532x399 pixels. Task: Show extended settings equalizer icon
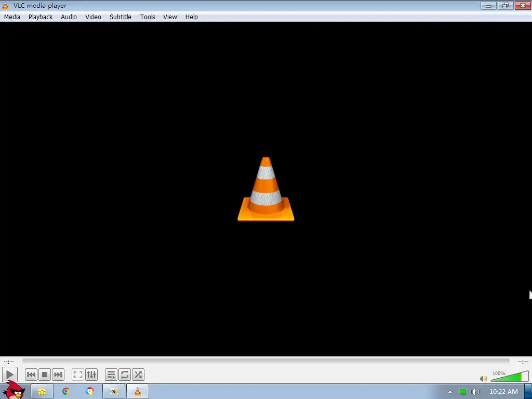tap(91, 375)
